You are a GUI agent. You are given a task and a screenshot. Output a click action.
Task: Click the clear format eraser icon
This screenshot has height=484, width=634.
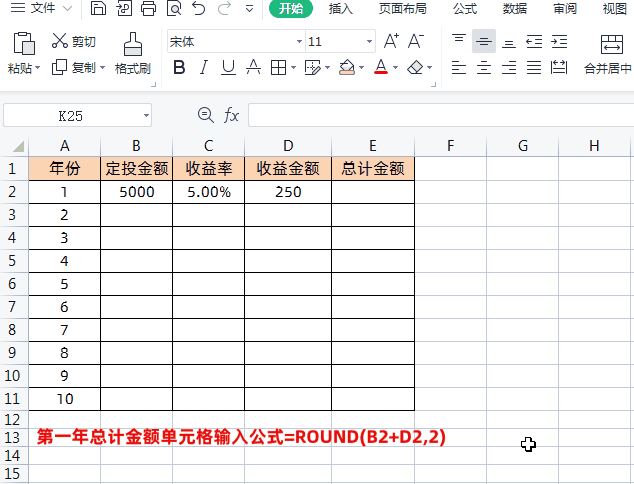(415, 67)
